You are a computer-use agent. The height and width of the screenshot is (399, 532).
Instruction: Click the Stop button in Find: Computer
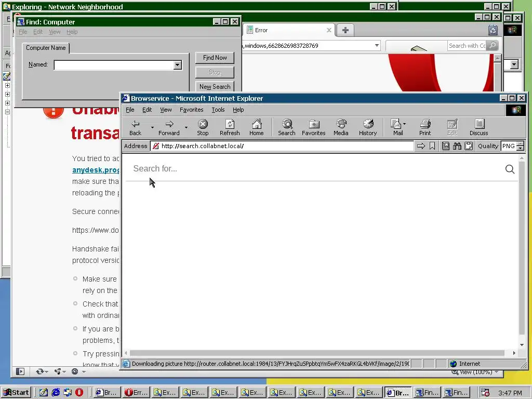coord(215,72)
